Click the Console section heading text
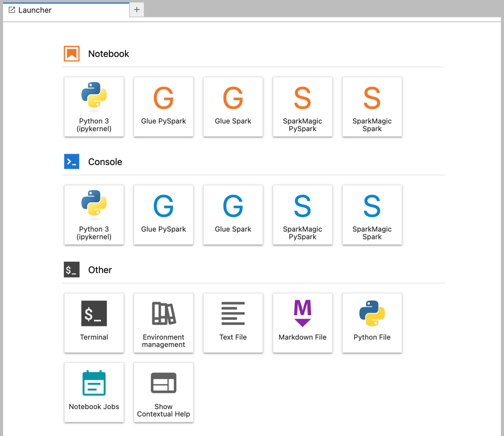The height and width of the screenshot is (436, 504). [105, 162]
